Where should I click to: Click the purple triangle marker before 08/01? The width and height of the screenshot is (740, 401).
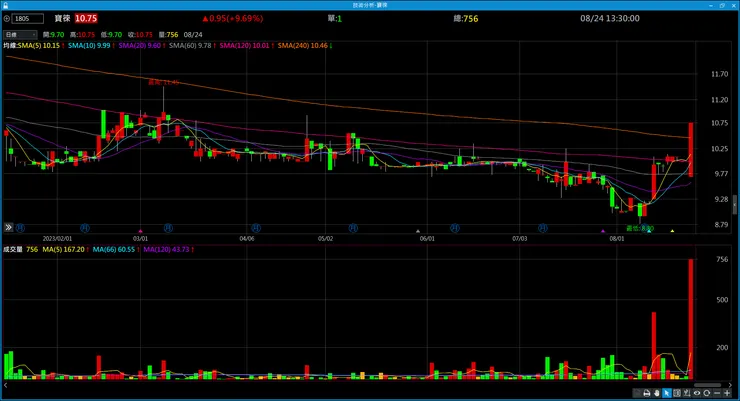point(603,231)
